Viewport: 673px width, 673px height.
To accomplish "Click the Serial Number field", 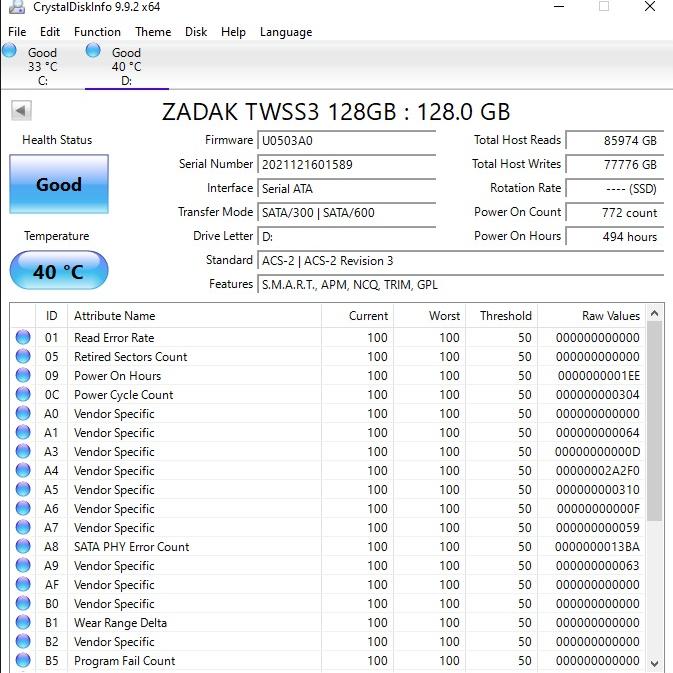I will click(x=346, y=165).
